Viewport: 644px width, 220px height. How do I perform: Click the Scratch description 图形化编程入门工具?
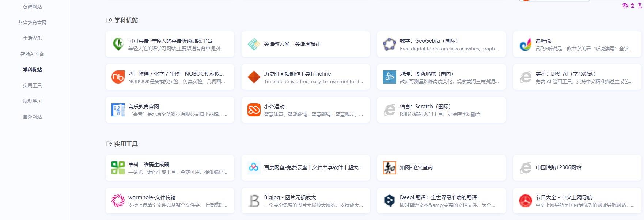[440, 114]
